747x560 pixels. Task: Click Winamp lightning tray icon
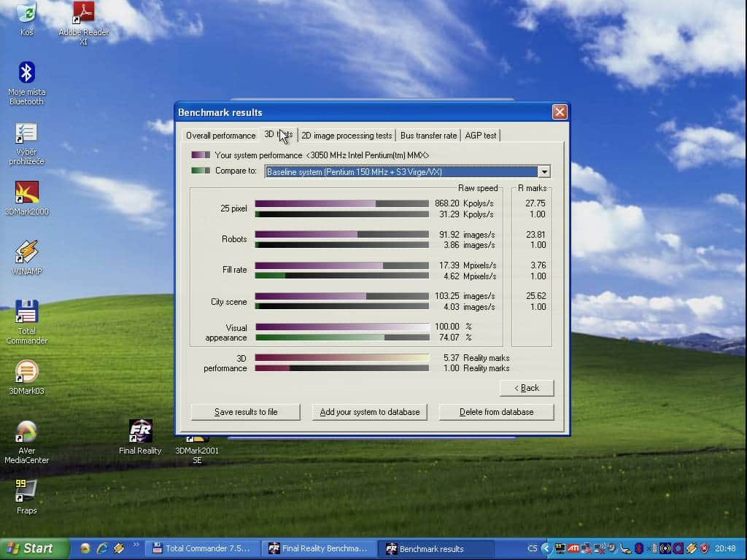692,548
